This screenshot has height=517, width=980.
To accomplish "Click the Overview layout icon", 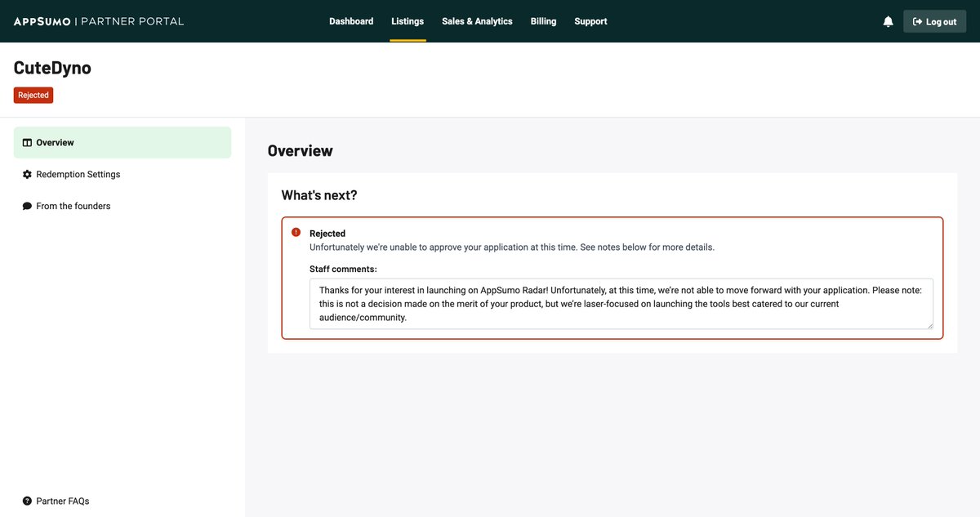I will pyautogui.click(x=27, y=143).
